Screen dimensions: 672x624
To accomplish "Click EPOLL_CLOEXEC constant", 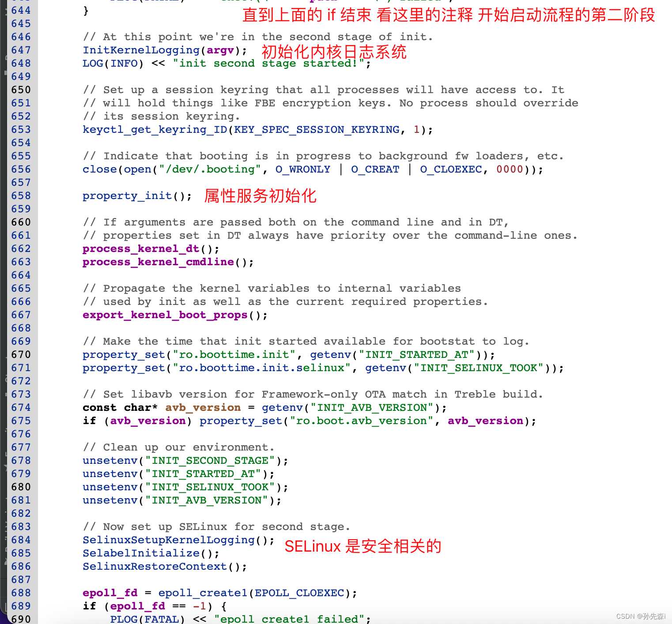I will pyautogui.click(x=299, y=593).
